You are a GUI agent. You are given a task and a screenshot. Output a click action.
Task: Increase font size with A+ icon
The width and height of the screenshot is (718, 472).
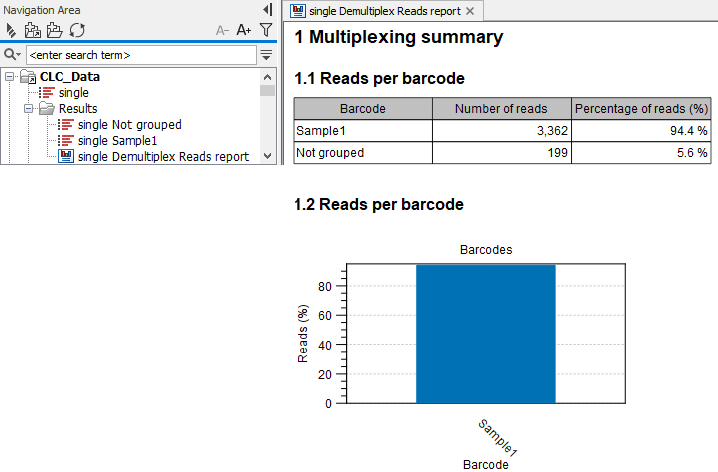coord(244,31)
